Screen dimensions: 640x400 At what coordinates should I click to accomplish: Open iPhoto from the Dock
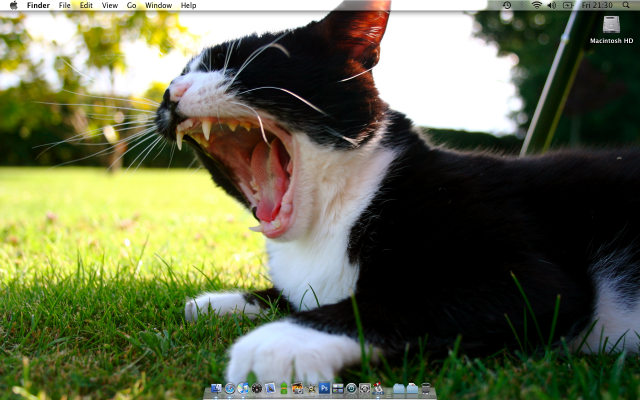(x=297, y=388)
